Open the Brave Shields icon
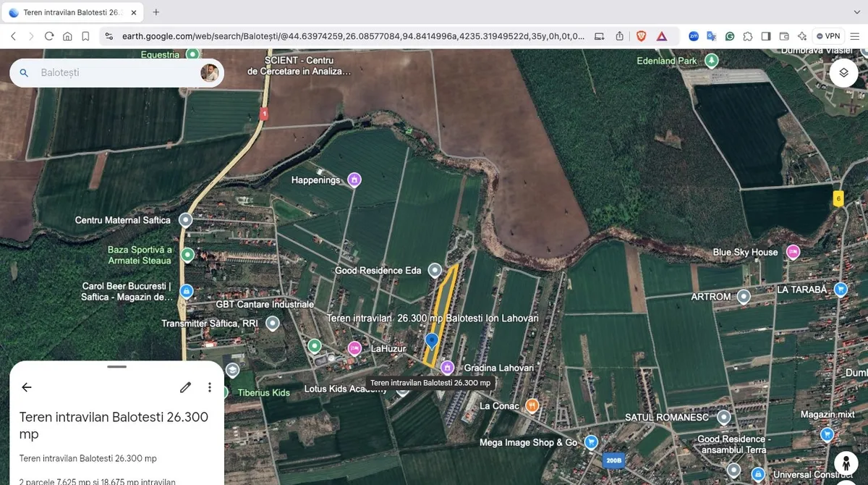This screenshot has width=868, height=485. click(x=641, y=36)
